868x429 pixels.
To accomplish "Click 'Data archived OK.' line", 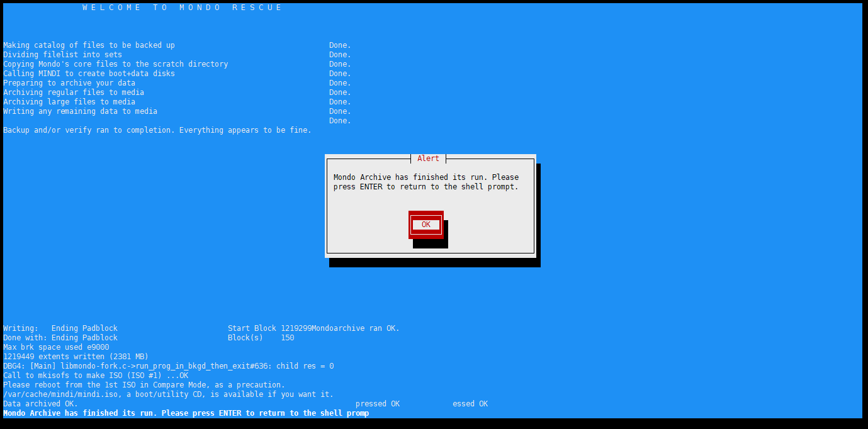I will [41, 404].
